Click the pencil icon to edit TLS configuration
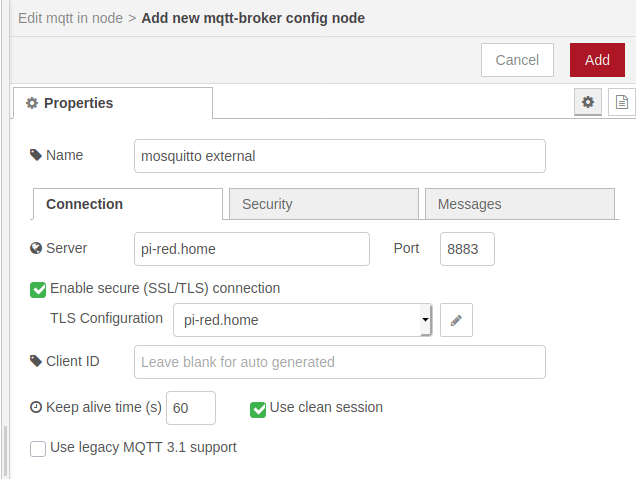Viewport: 636px width, 479px height. [x=456, y=320]
